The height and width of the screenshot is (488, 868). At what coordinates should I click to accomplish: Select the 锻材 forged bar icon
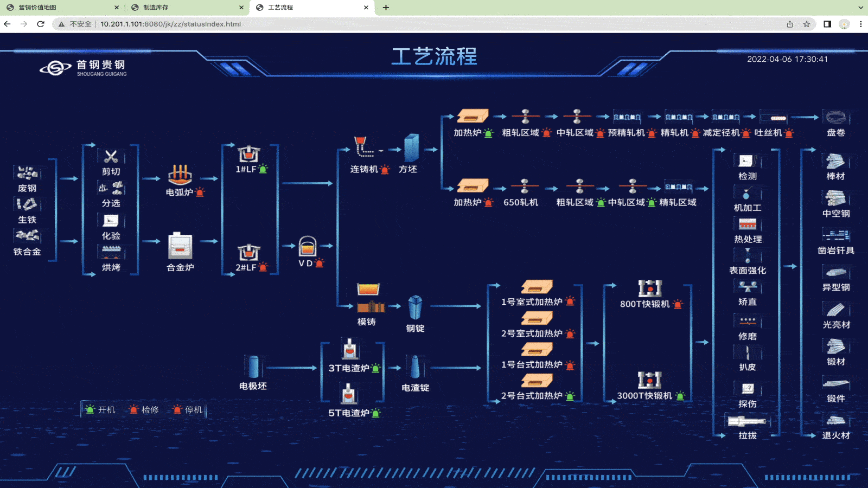point(836,346)
